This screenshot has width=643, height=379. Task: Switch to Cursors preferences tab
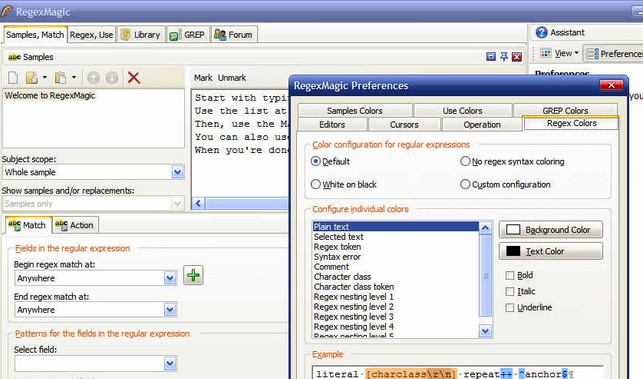[404, 125]
